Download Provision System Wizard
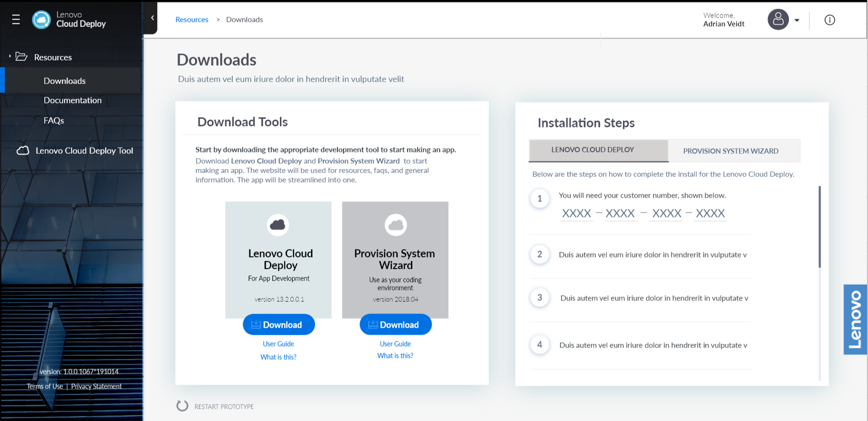Viewport: 868px width, 421px height. click(395, 324)
